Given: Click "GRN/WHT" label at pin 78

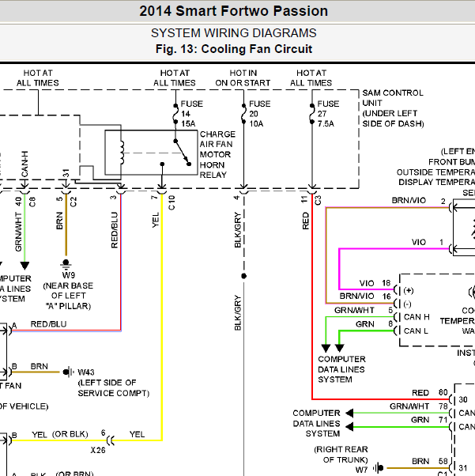Looking at the screenshot, I should pyautogui.click(x=409, y=406).
